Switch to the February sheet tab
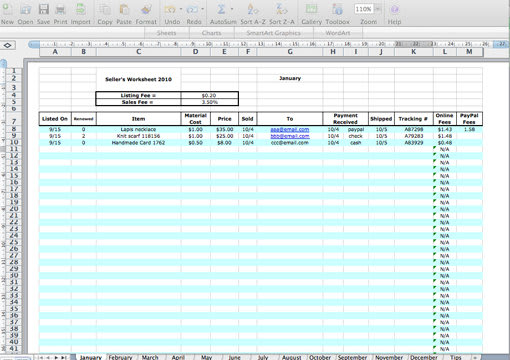Screen dimensions: 510x360 [120, 357]
